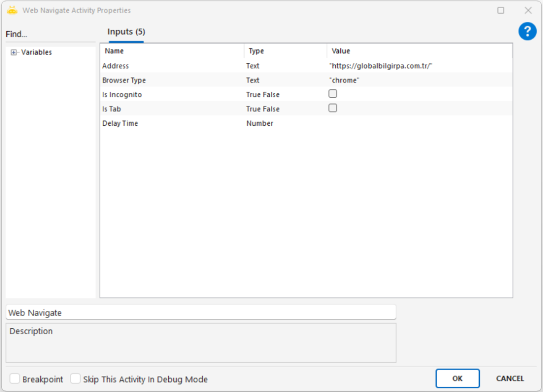This screenshot has height=392, width=543.
Task: Edit the Browser Type "chrome" value
Action: pyautogui.click(x=344, y=80)
